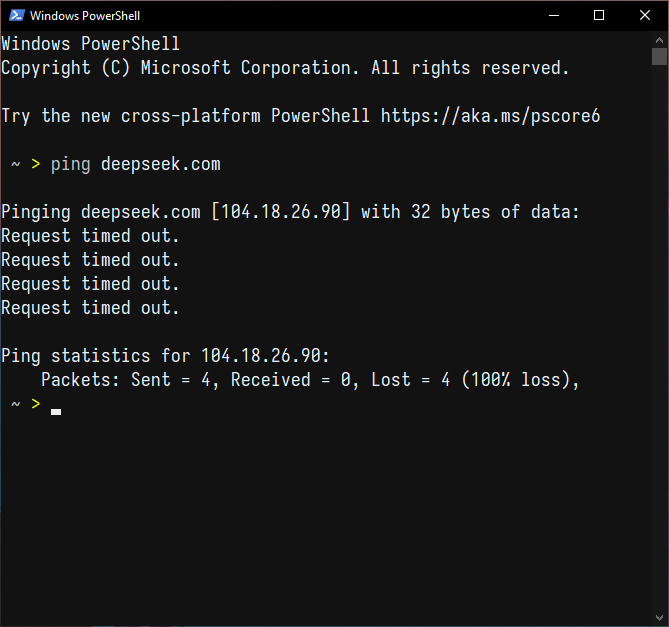Click the Copyright Microsoft Corporation line
Viewport: 669px width, 627px height.
pos(285,68)
